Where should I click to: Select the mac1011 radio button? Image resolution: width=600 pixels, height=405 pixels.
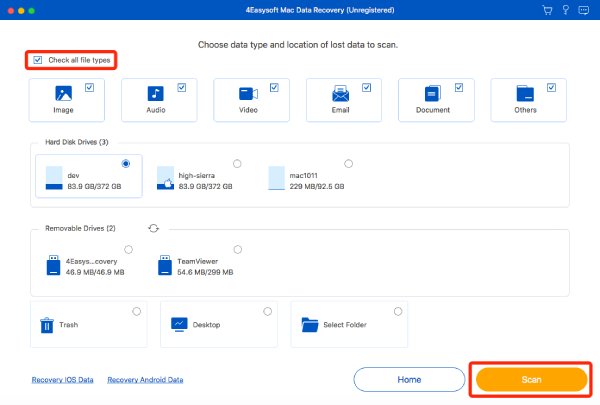(348, 163)
